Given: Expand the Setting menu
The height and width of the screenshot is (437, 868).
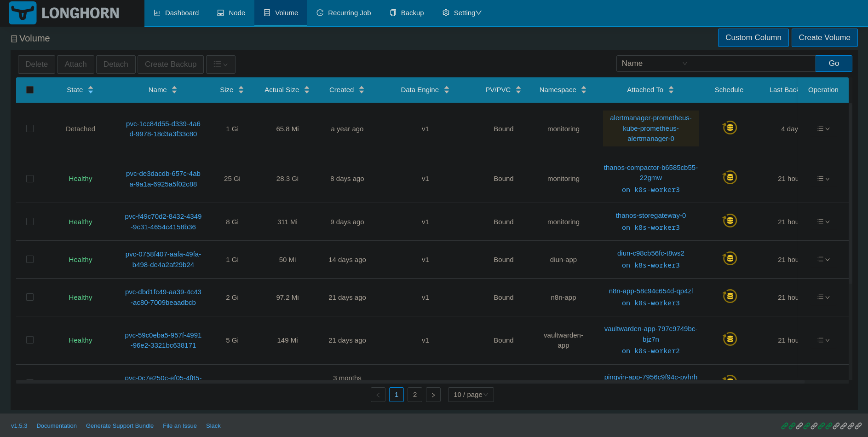Looking at the screenshot, I should point(462,13).
